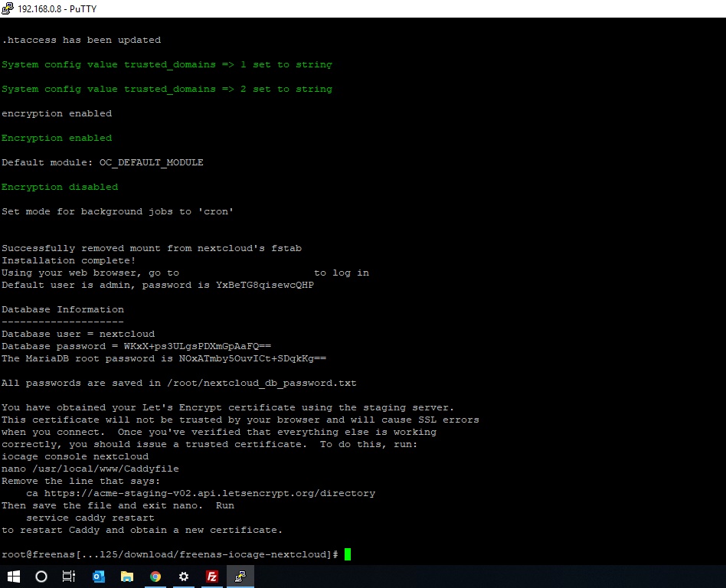Click 'This certificate will not be trusted' line
The image size is (726, 588).
point(240,420)
